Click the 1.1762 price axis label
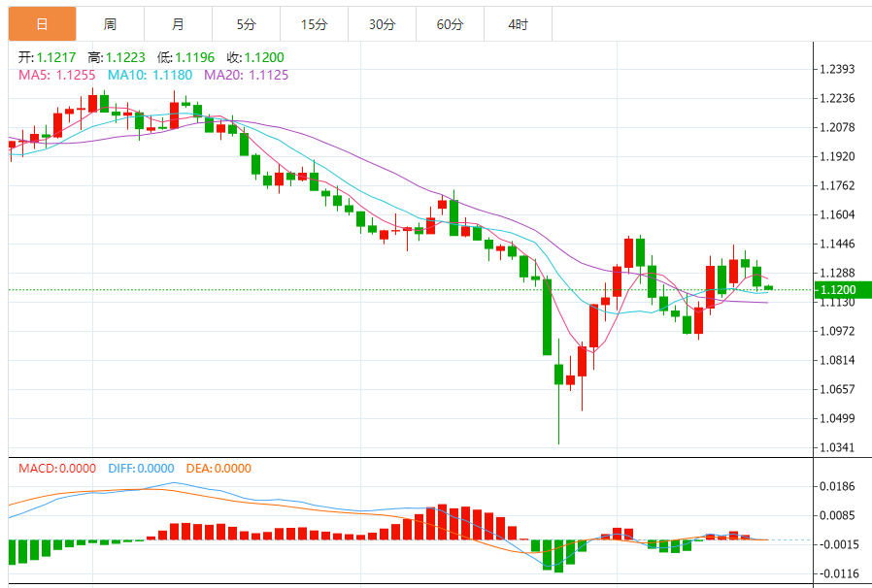Viewport: 872px width, 588px height. pyautogui.click(x=837, y=185)
